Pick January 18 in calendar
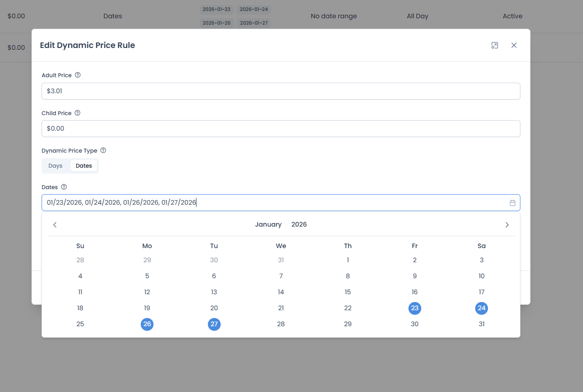This screenshot has width=583, height=392. click(80, 308)
